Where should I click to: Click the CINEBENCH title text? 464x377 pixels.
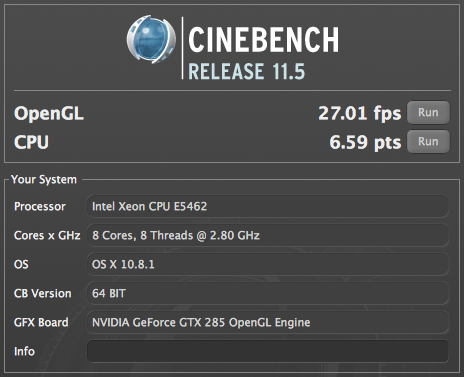tap(263, 39)
